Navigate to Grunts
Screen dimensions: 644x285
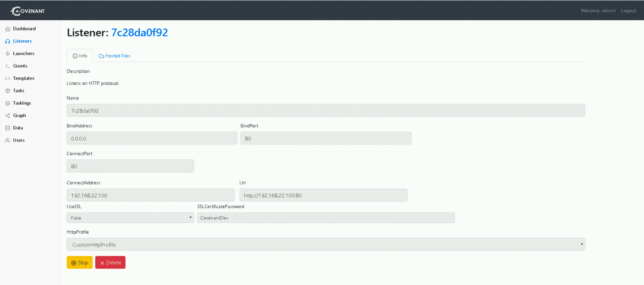click(20, 66)
